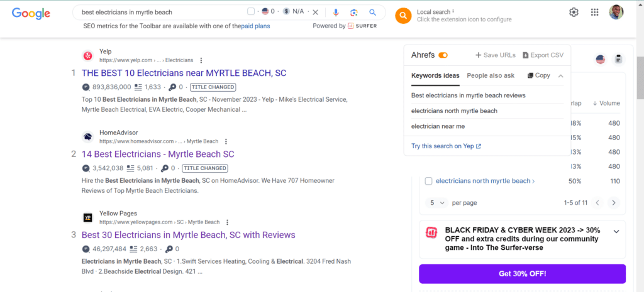Open Try this search on Yep link
This screenshot has height=292, width=644.
[446, 146]
